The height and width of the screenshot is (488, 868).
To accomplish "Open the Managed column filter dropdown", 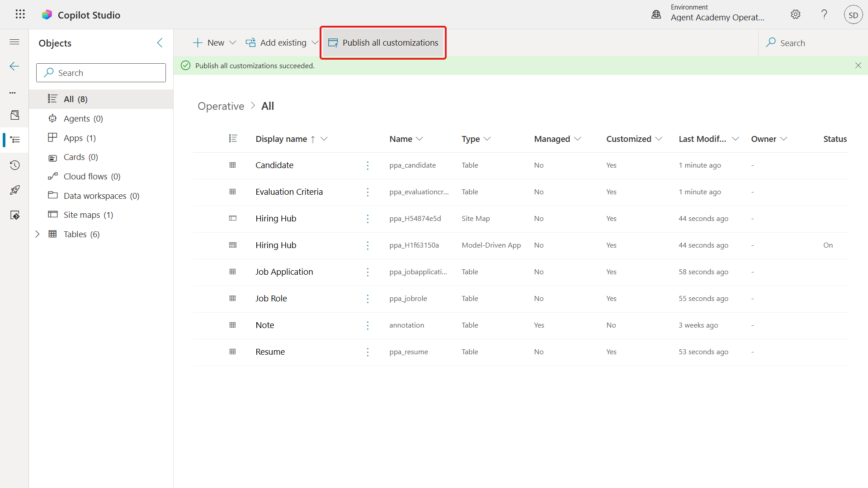I will pos(577,139).
